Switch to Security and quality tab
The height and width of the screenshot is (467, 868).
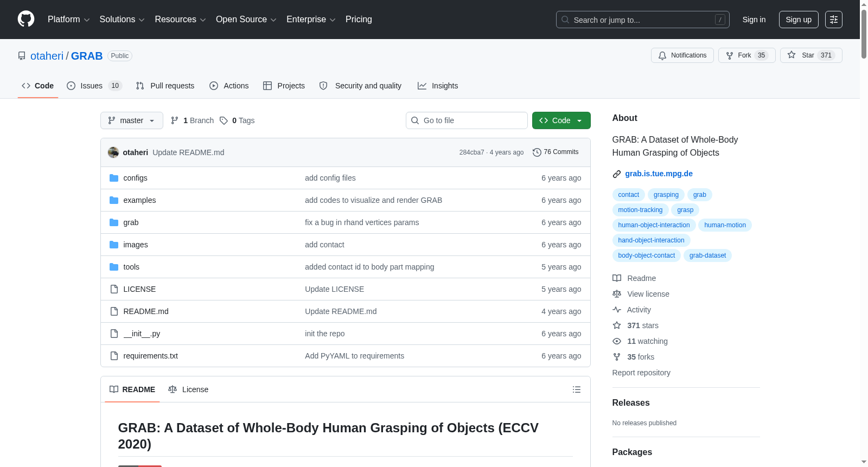[x=360, y=86]
